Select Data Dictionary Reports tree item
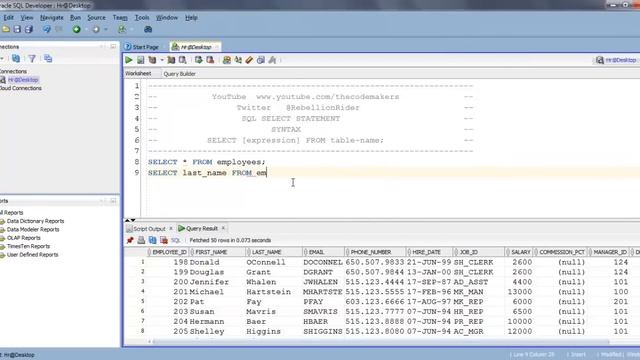 (36, 221)
